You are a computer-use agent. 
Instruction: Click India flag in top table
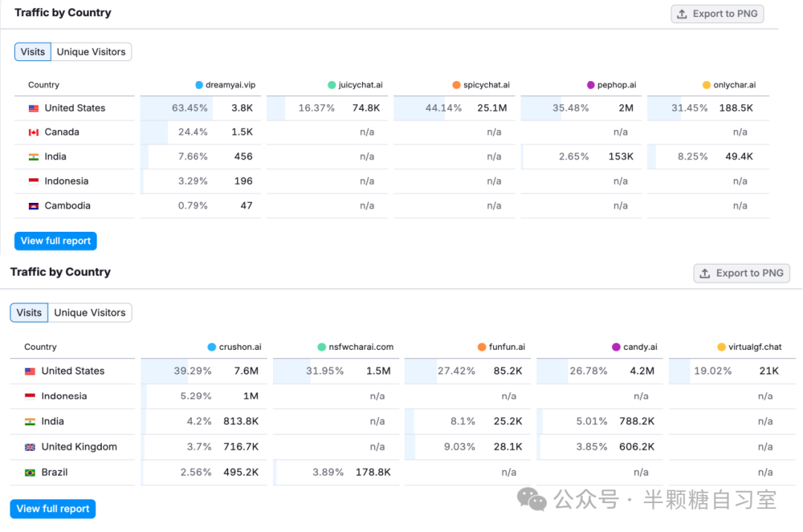tap(33, 157)
